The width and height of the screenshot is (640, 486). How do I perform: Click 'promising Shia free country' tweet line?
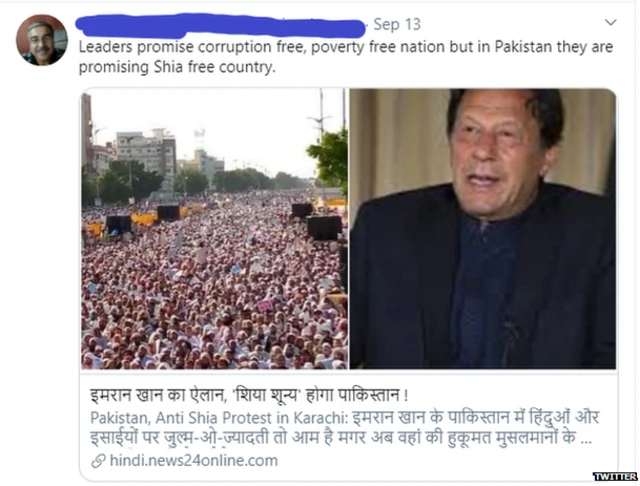coord(177,67)
